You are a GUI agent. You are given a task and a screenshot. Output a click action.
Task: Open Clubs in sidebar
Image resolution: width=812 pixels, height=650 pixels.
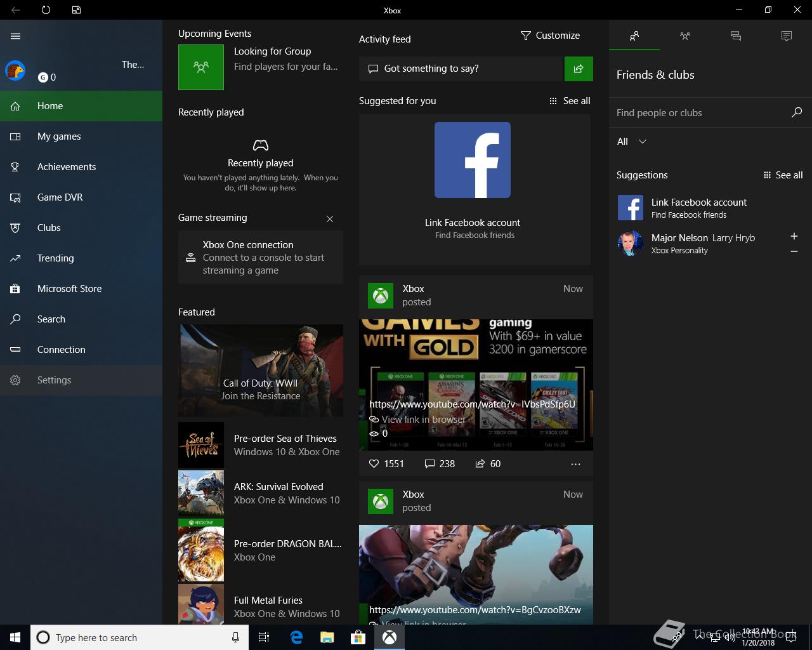81,228
